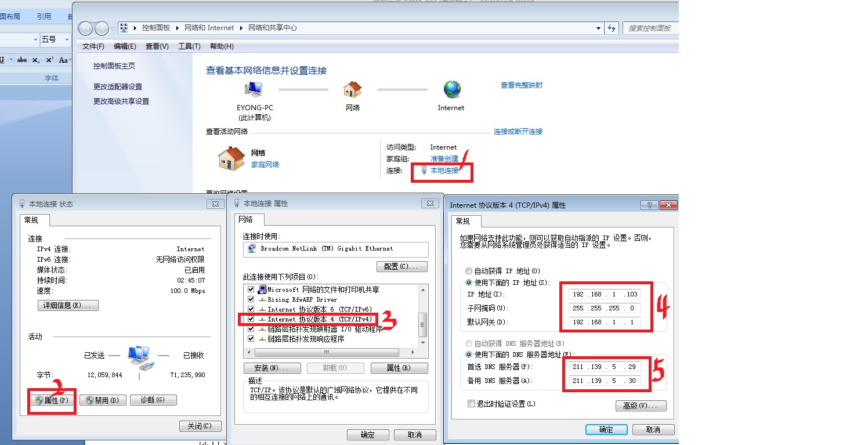Click the 查看完整映射 link

click(x=520, y=85)
